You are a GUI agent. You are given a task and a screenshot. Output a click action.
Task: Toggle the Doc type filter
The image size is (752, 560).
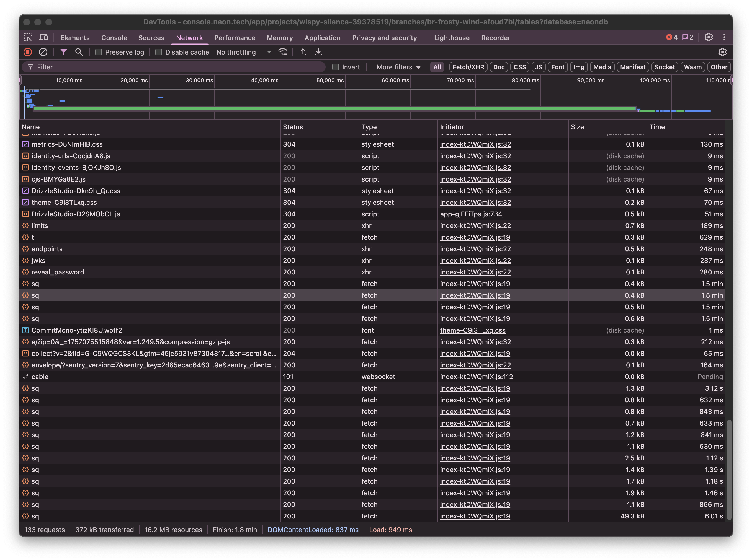[x=499, y=67]
